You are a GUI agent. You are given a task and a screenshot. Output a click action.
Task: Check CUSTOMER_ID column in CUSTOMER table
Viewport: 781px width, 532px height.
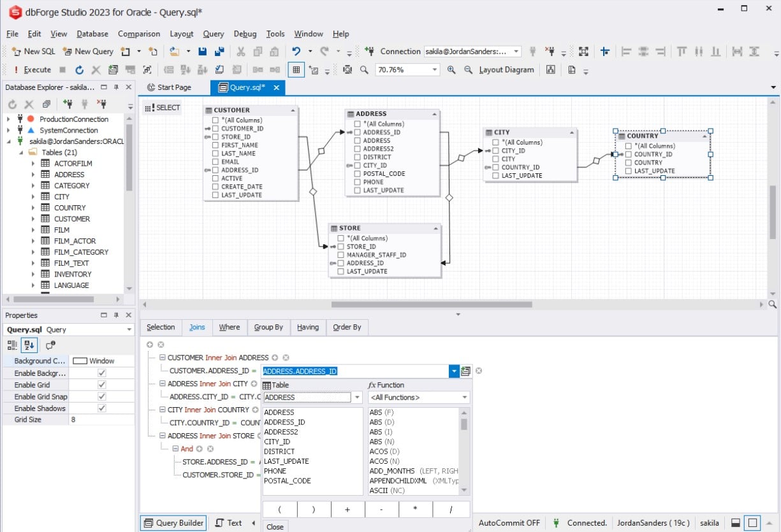click(215, 129)
